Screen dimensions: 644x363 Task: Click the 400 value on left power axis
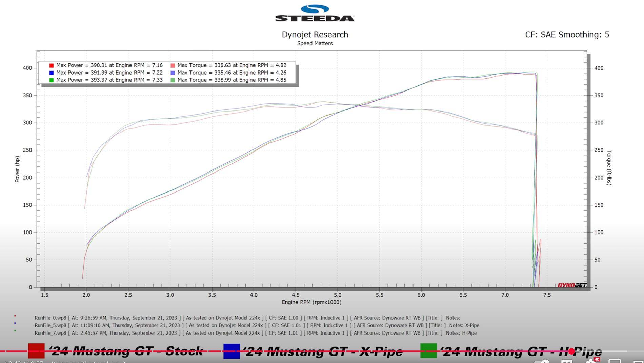point(27,68)
